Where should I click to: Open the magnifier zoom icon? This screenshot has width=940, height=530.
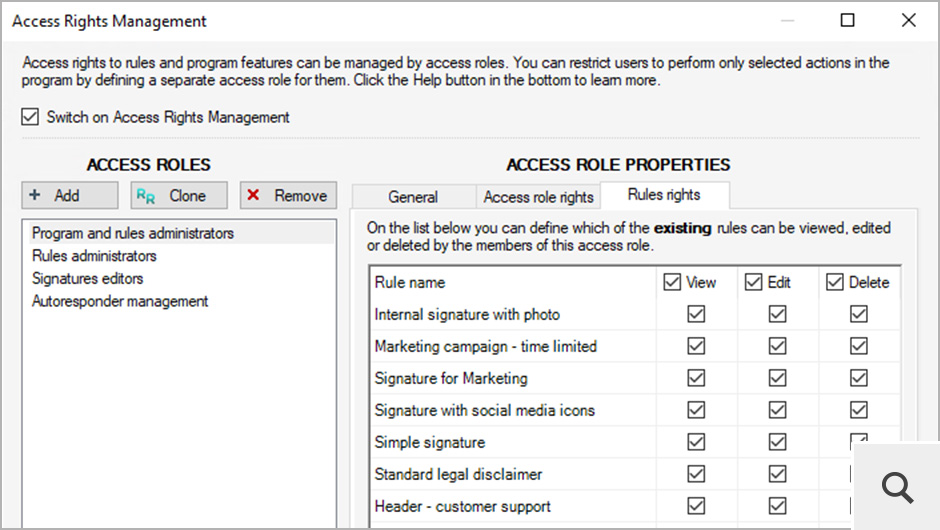pos(897,487)
